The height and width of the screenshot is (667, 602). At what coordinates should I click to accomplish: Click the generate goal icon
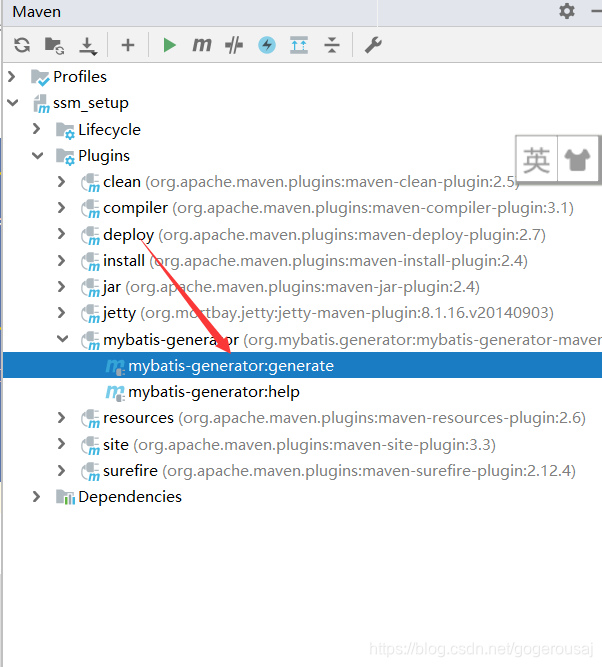(115, 367)
